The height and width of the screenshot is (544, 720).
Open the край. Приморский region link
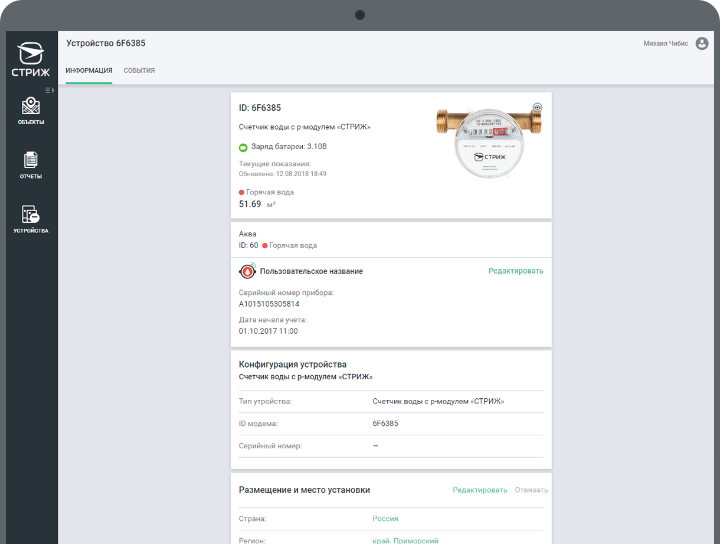point(405,540)
